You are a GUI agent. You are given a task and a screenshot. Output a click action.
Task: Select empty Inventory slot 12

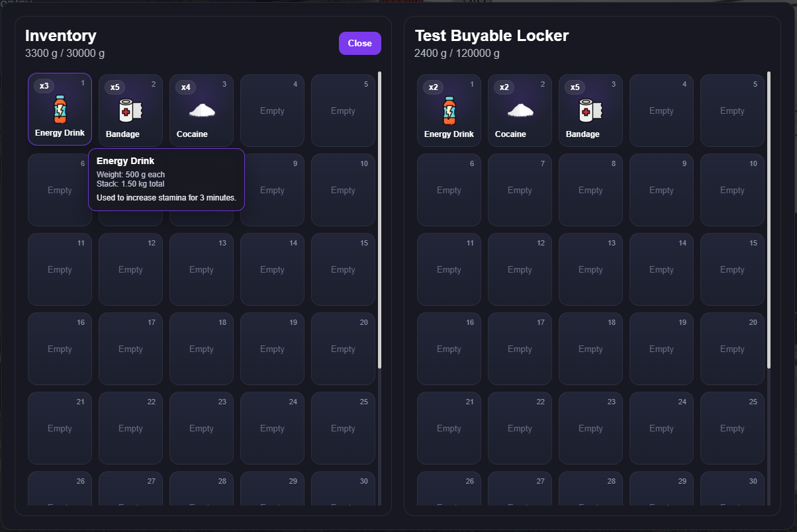[x=130, y=269]
